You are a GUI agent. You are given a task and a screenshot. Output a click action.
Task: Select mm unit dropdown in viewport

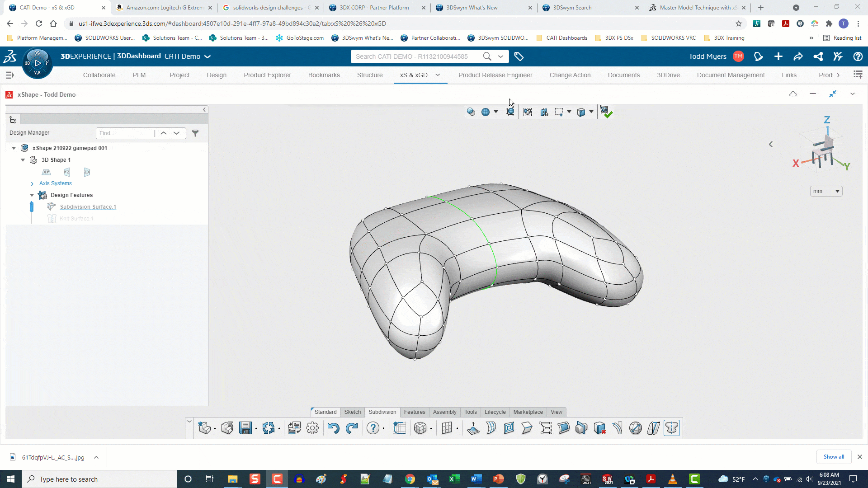pos(826,191)
